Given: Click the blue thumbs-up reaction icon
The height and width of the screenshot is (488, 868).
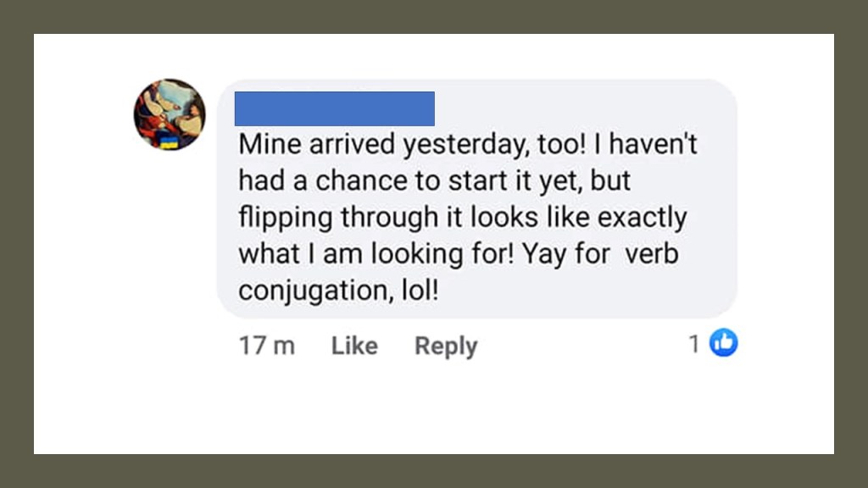Looking at the screenshot, I should point(723,343).
